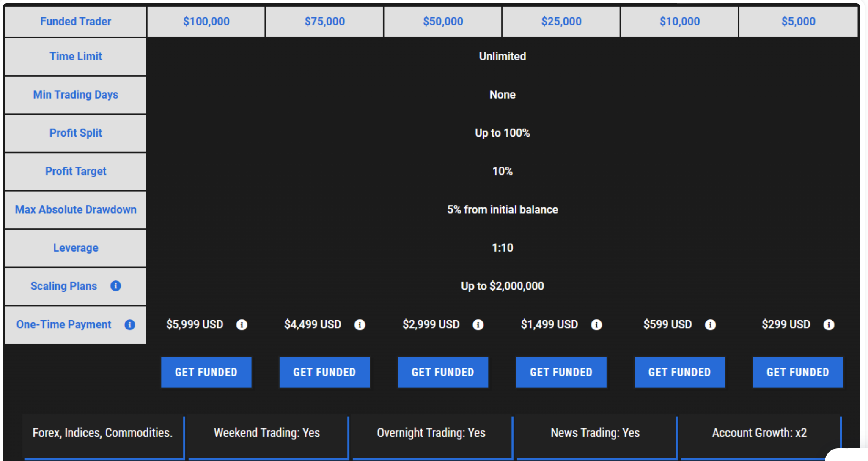Click the Profit Target row label
The height and width of the screenshot is (461, 868).
point(76,171)
